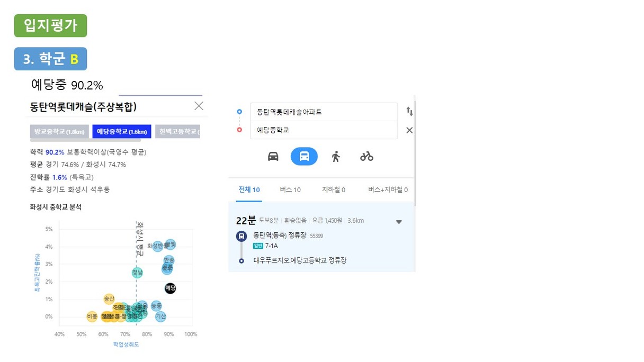The width and height of the screenshot is (644, 362).
Task: Swap origin and destination arrows icon
Action: click(x=409, y=111)
